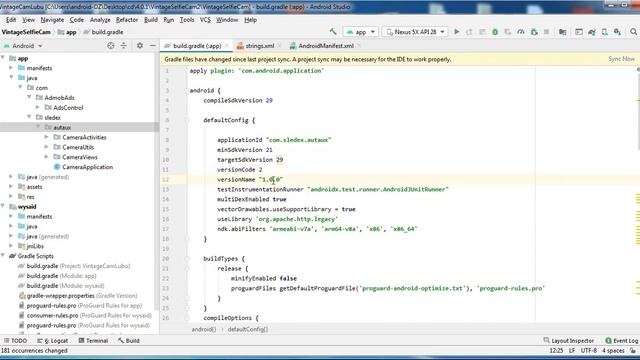Click the Select Opened File target icon
The image size is (640, 360).
point(111,46)
